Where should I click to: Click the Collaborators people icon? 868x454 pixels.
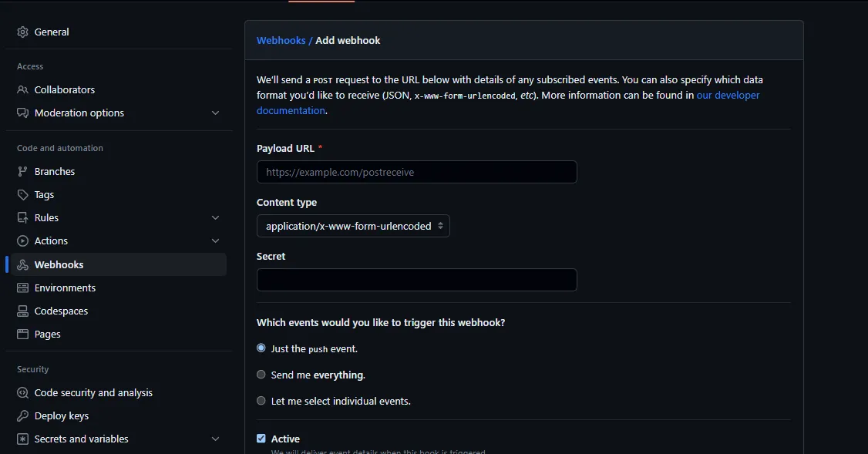[x=22, y=89]
